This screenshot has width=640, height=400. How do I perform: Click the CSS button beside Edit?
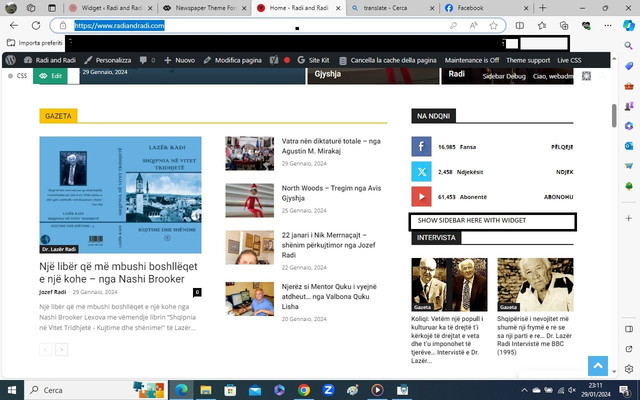(18, 76)
